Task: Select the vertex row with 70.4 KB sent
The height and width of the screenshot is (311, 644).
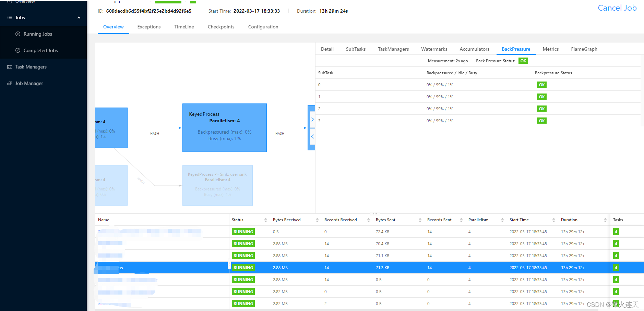Action: (370, 244)
